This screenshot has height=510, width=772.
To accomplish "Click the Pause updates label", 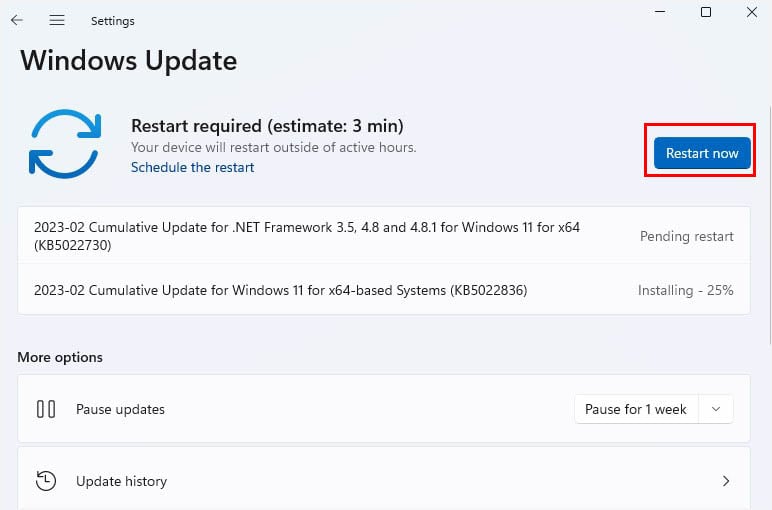I will pos(120,409).
